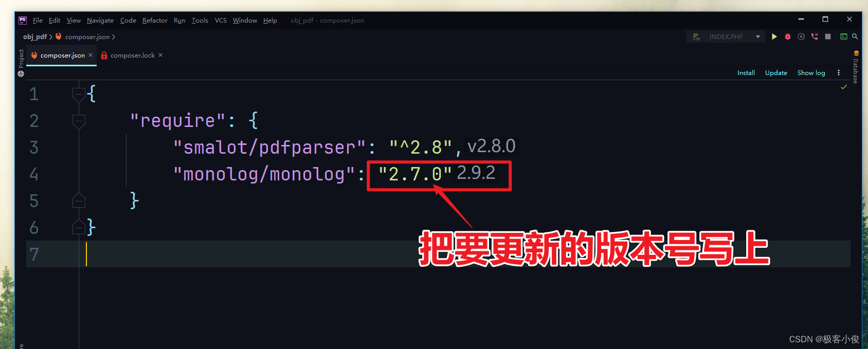Click the green inspection checkmark
Image resolution: width=868 pixels, height=349 pixels.
click(x=844, y=87)
